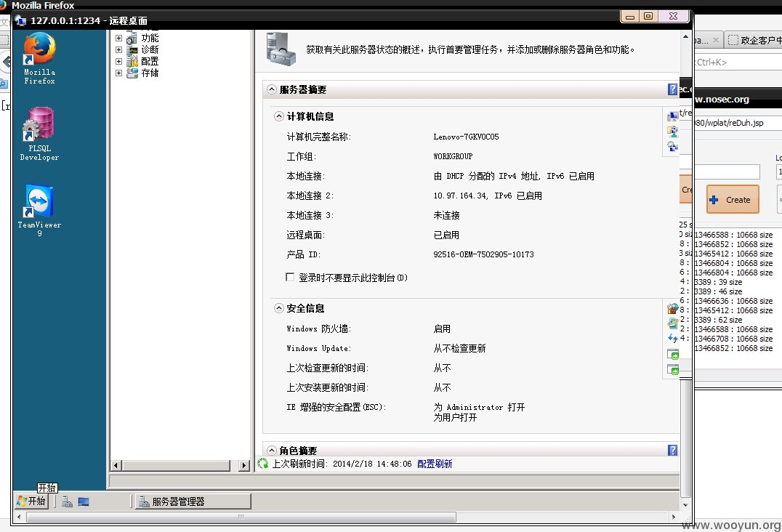Click log line 13466708 : 10668 size

tap(733, 339)
